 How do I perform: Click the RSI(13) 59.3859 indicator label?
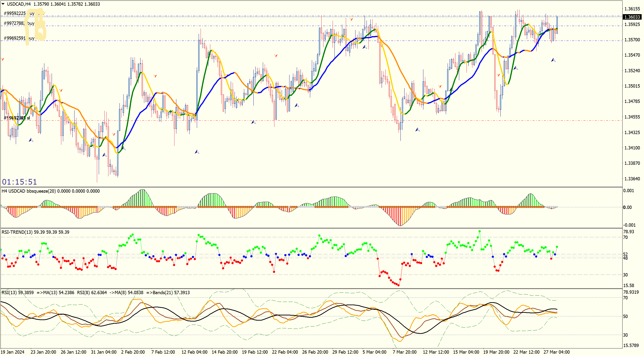(x=18, y=292)
